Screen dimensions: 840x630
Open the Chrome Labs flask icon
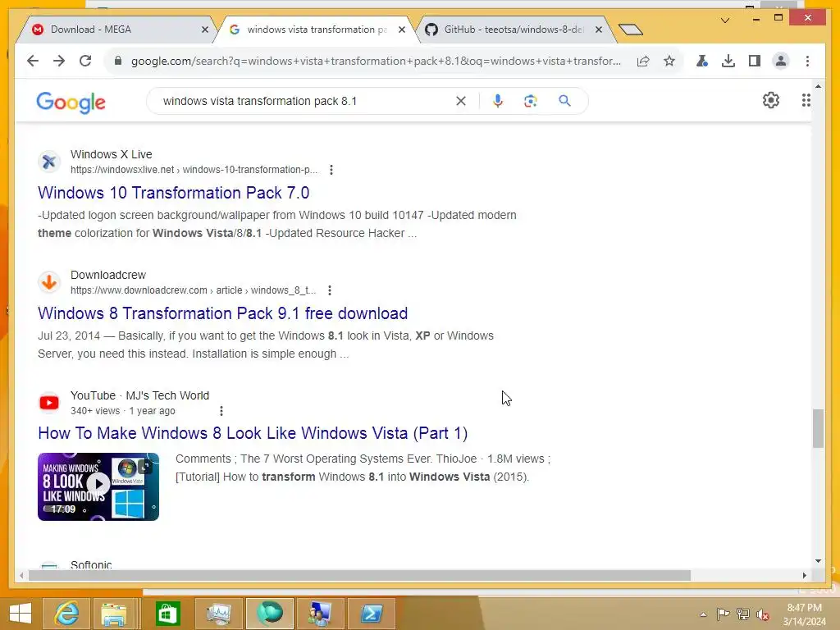click(702, 61)
